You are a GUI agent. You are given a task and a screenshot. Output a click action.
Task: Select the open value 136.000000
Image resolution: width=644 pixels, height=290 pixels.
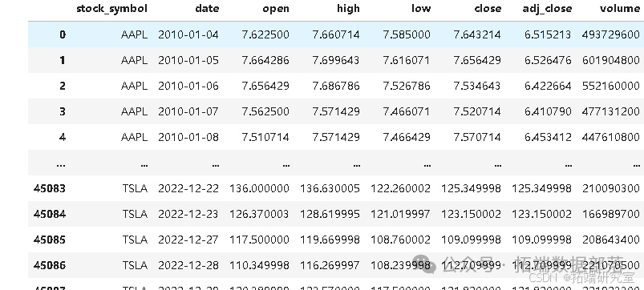pos(259,189)
